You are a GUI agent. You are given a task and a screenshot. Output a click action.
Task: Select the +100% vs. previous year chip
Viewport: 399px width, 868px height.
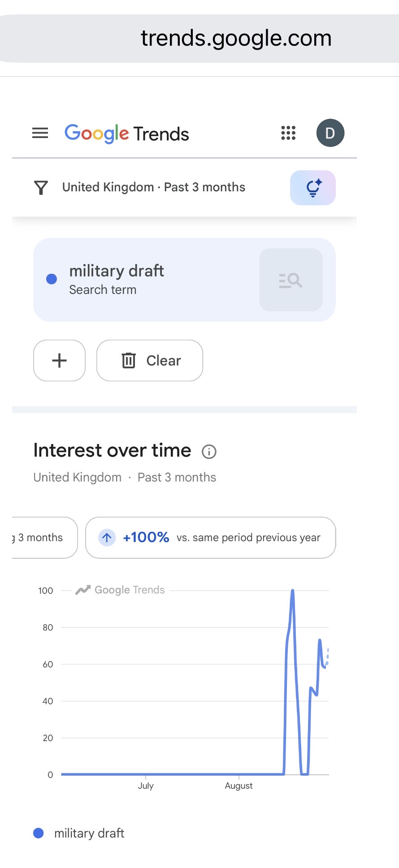210,538
